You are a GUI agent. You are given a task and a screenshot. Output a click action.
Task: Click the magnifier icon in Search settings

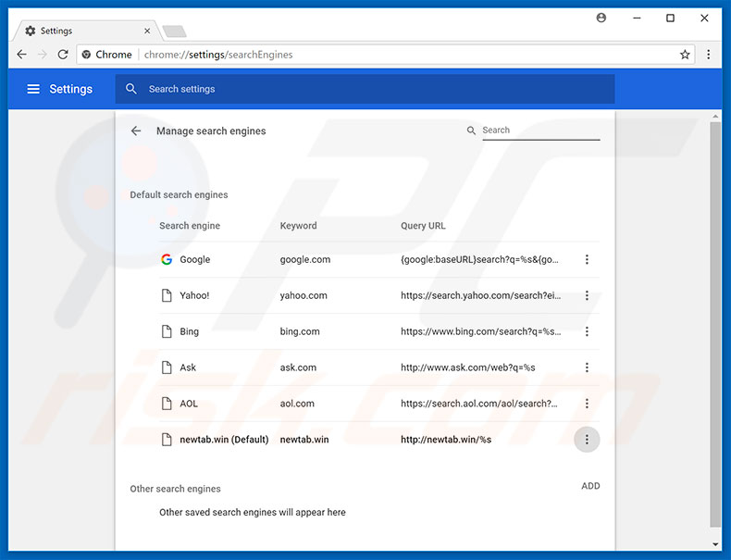(x=131, y=89)
